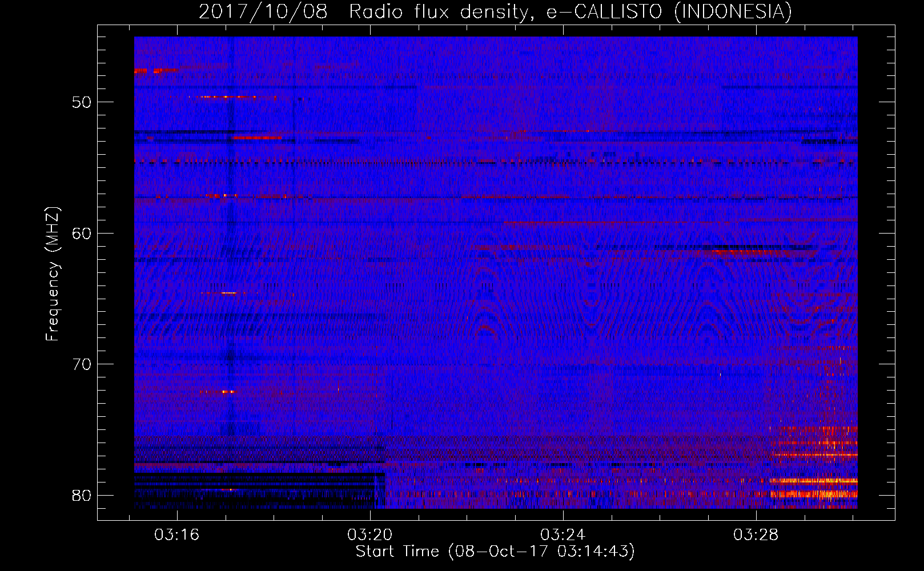Click the 70 frequency tick label
Screen dimensions: 924x571
(x=82, y=364)
